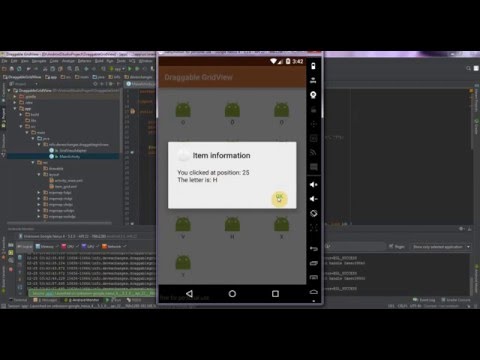This screenshot has height=360, width=480.
Task: Open the Build menu
Action: [x=99, y=61]
